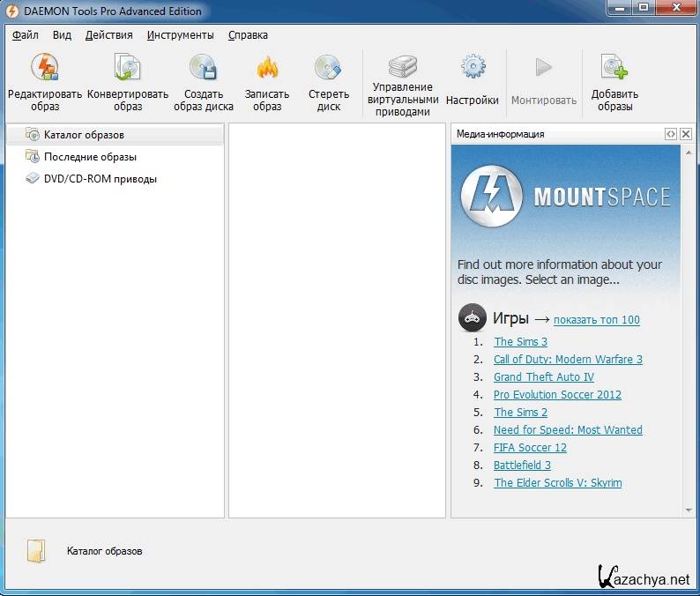
Task: Select DVD/CD-ROM приводы tree item
Action: pos(100,179)
